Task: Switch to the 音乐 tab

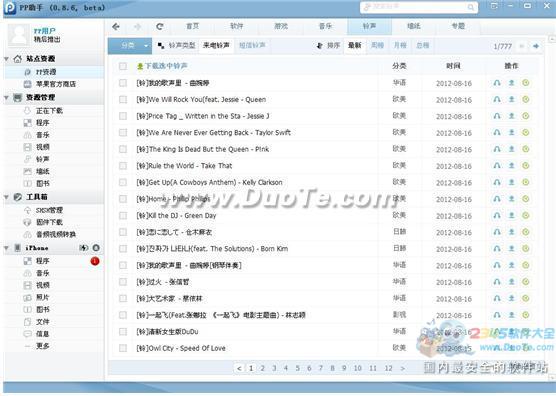Action: tap(325, 27)
